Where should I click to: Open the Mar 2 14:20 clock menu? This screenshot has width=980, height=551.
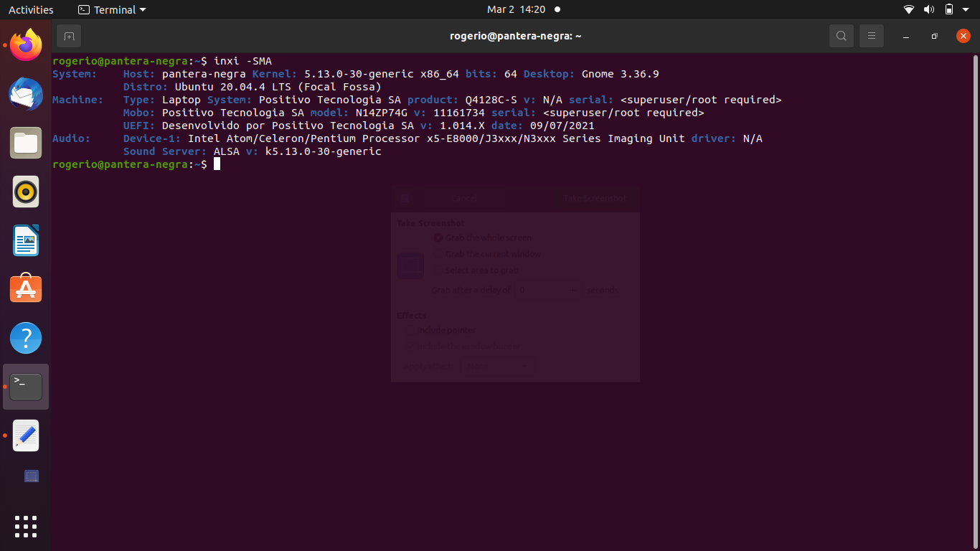(516, 10)
